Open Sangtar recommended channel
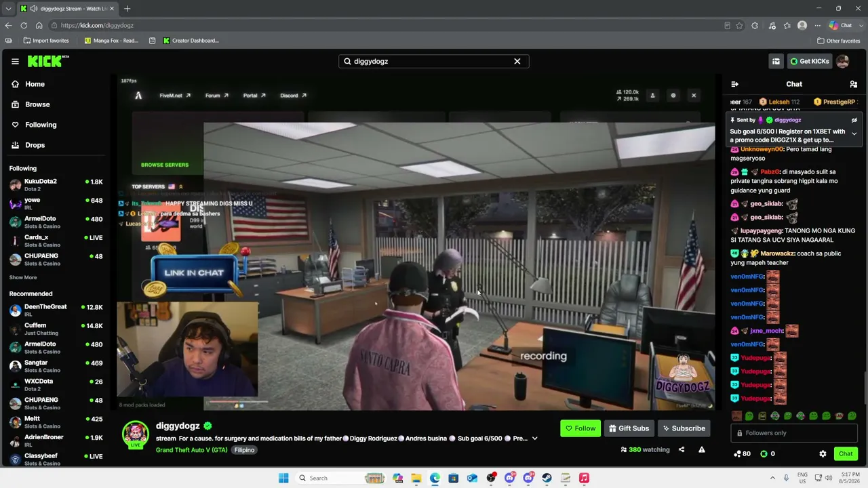The image size is (868, 488). (56, 366)
